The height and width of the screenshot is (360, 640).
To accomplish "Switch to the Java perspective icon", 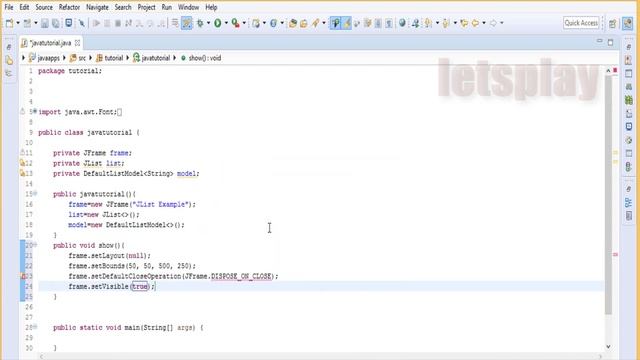I will 628,23.
